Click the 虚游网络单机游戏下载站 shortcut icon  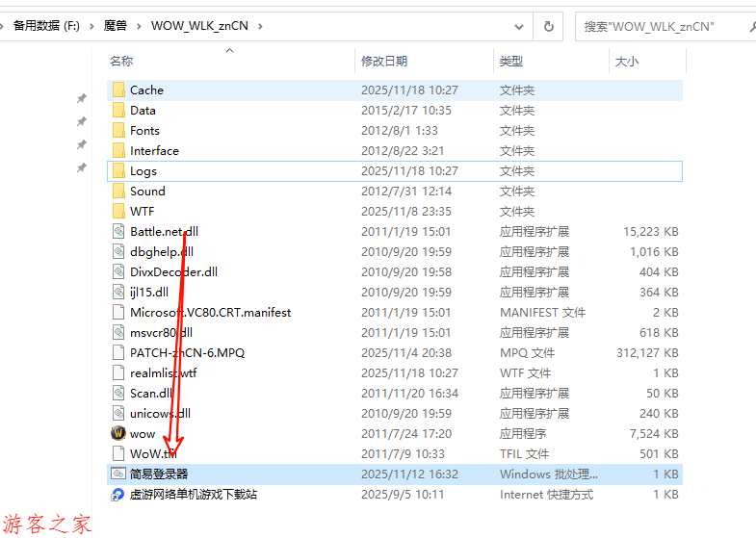tap(118, 495)
